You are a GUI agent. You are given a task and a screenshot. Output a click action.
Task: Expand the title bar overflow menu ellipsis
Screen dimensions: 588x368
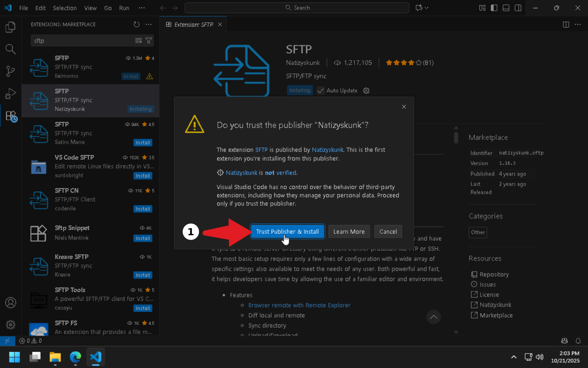tap(142, 8)
